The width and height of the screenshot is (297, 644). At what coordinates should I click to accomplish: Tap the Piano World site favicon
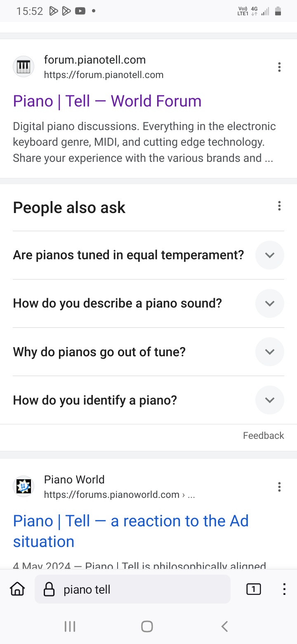24,487
